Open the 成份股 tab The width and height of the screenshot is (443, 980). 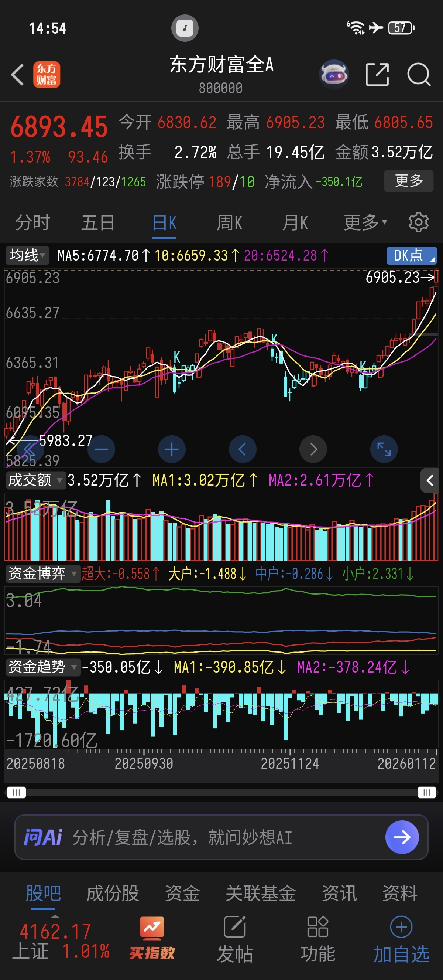(113, 893)
